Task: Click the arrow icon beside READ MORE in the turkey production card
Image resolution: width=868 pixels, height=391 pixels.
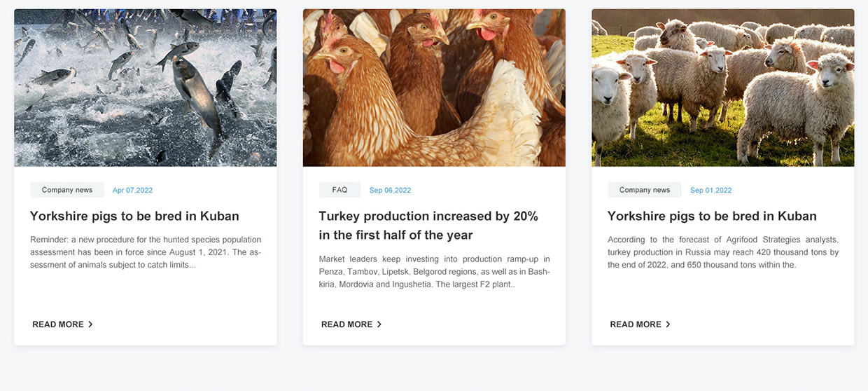Action: click(x=379, y=324)
